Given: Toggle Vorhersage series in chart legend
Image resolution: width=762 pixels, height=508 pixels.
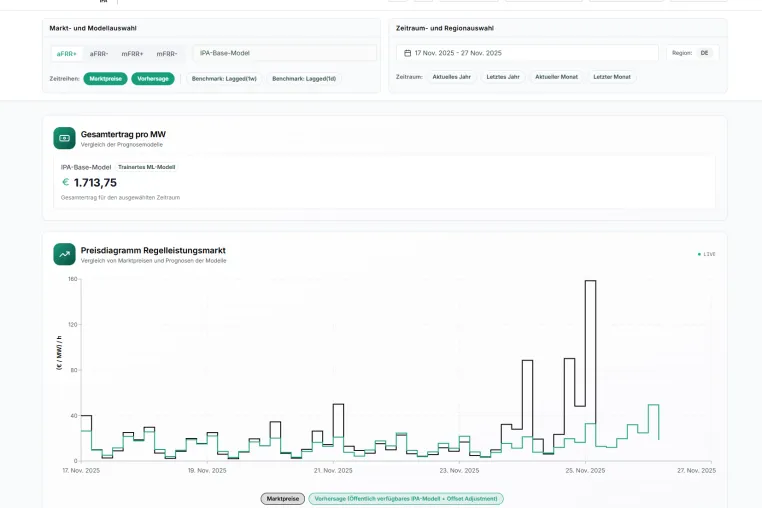Looking at the screenshot, I should pos(406,499).
